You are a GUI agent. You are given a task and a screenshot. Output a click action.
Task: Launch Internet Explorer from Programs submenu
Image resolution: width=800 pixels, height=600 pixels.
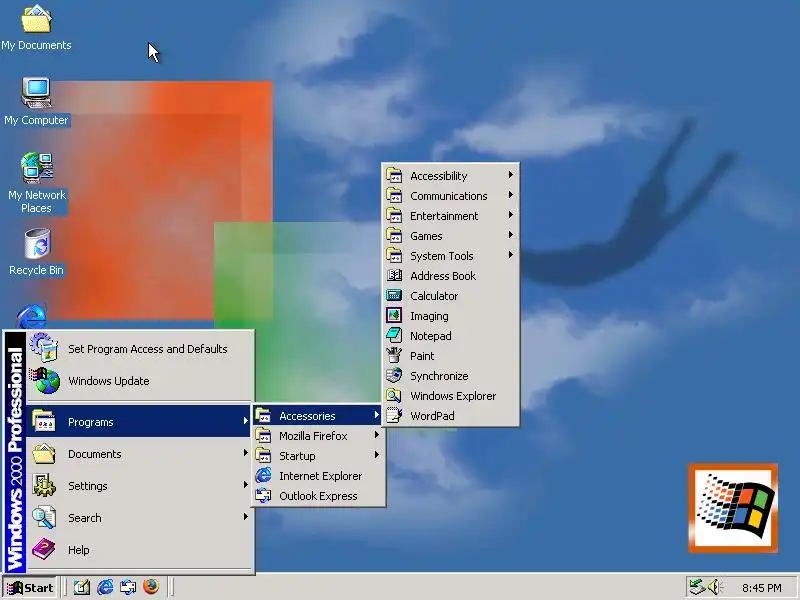[x=318, y=476]
